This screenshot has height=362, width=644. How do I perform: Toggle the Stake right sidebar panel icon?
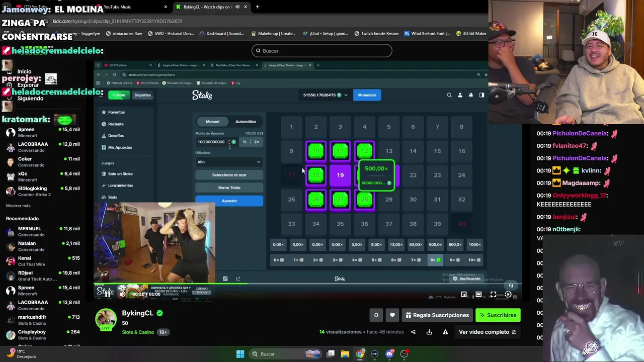tap(481, 95)
